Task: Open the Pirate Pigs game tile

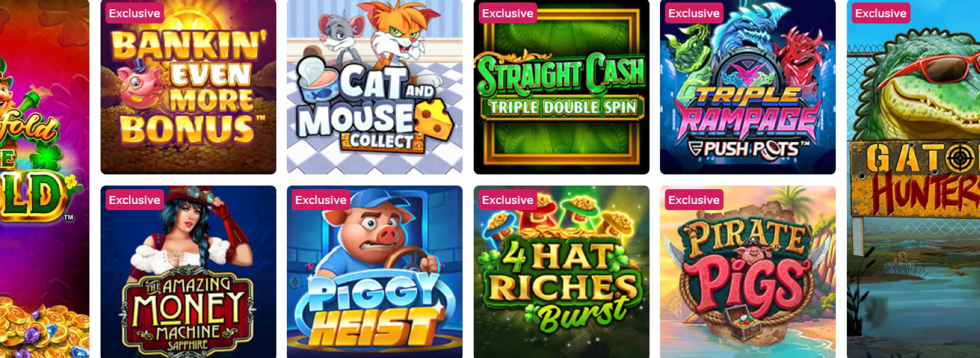Action: coord(748,272)
